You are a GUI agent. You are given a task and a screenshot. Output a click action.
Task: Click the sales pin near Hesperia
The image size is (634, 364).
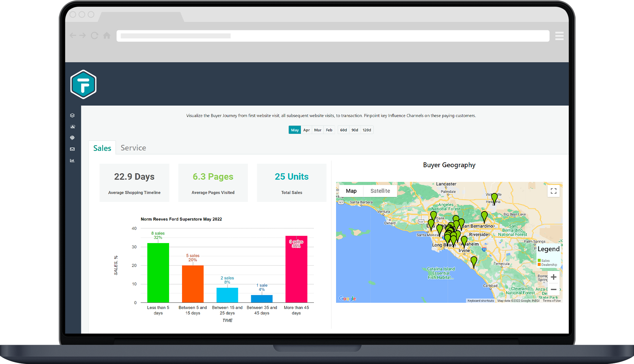pyautogui.click(x=494, y=198)
